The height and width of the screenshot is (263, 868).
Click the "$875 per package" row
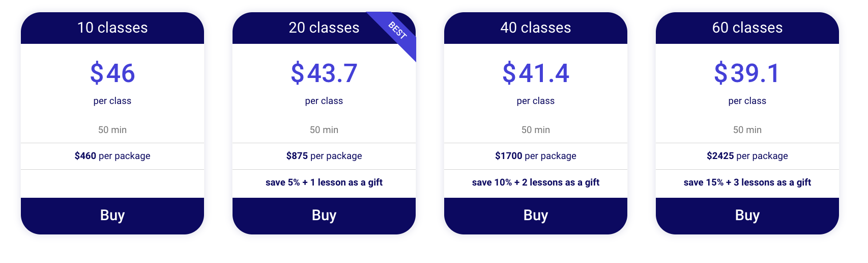click(x=324, y=156)
